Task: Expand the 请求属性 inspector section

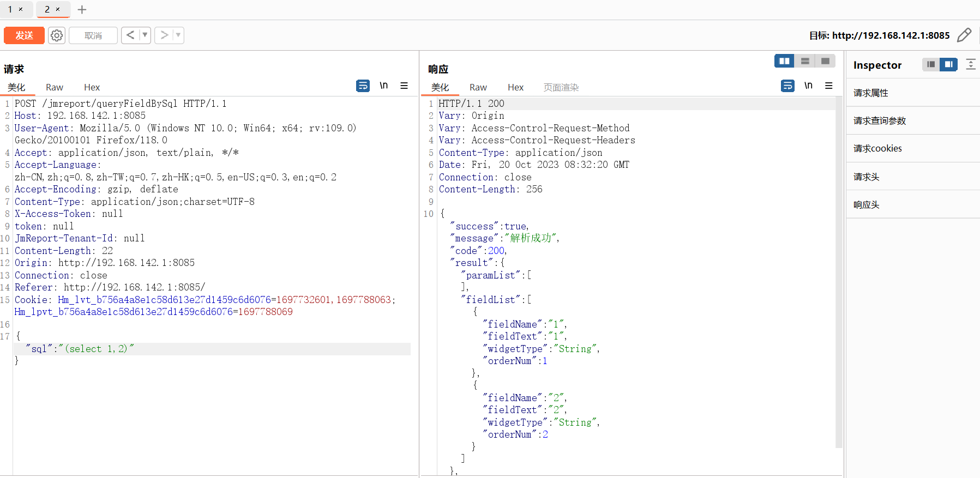Action: [x=913, y=93]
